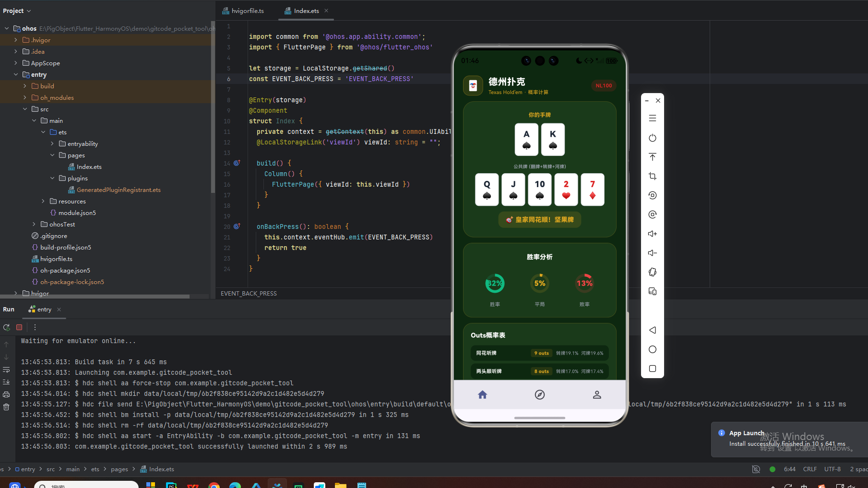This screenshot has width=868, height=488.
Task: Toggle scroll-to-end in Run console
Action: pyautogui.click(x=6, y=382)
